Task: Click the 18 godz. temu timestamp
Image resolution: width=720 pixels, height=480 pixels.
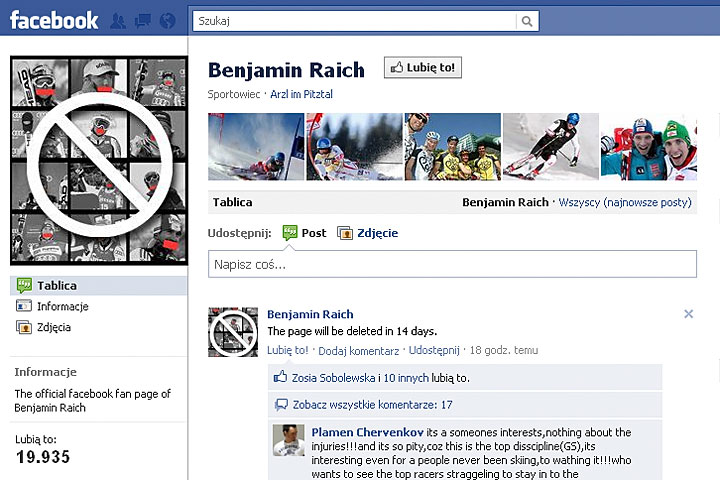Action: [504, 350]
